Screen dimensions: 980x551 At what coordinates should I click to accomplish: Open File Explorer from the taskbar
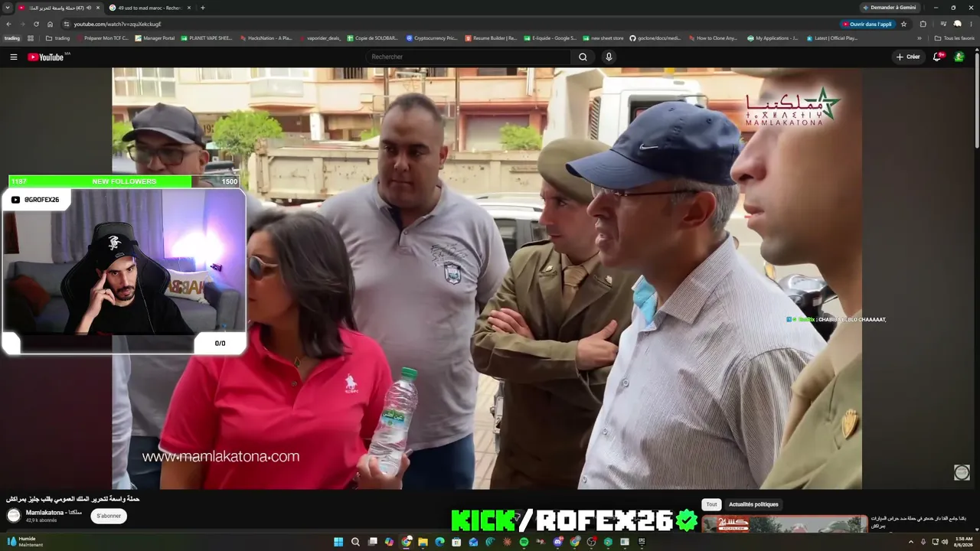tap(423, 542)
